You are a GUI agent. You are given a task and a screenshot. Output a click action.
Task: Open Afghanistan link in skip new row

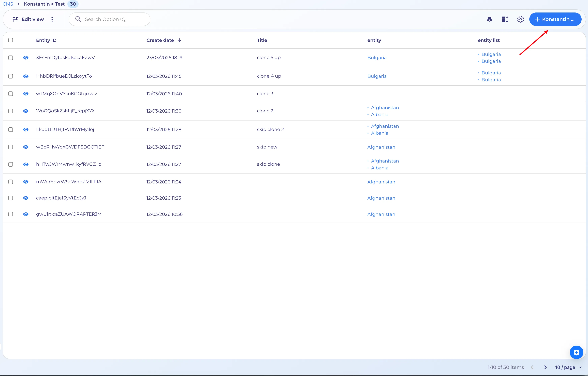coord(381,147)
